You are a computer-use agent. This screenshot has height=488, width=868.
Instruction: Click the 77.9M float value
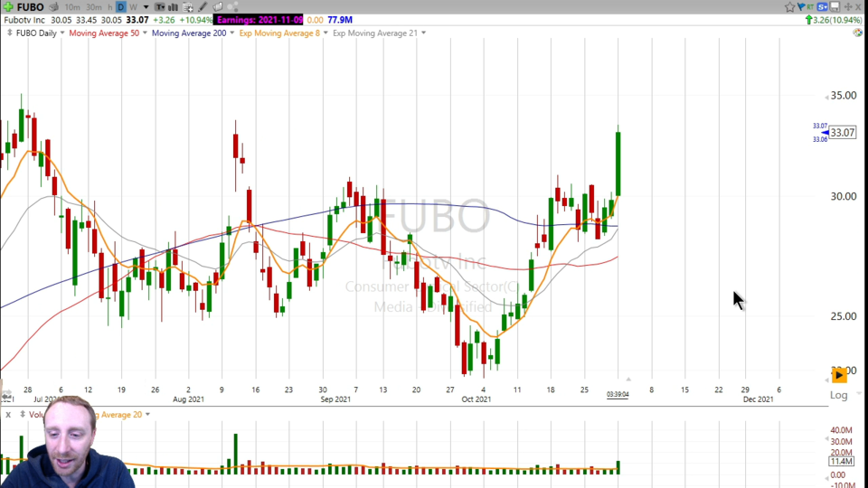340,20
